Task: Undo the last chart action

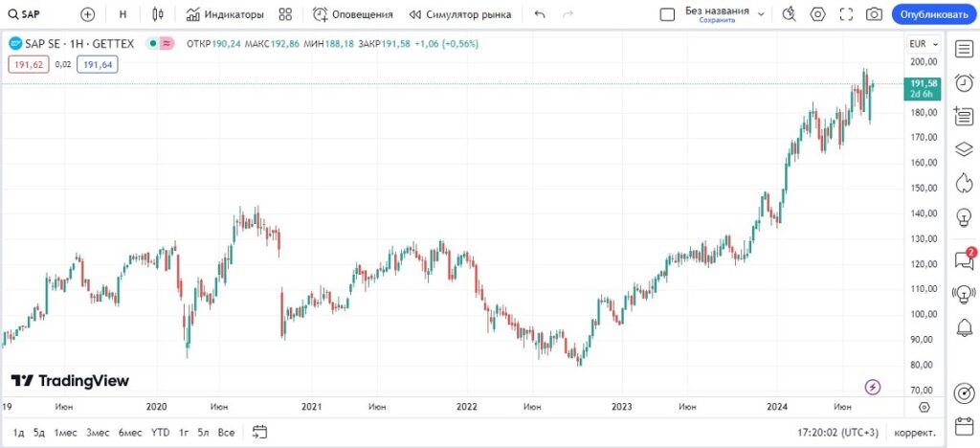Action: coord(540,13)
